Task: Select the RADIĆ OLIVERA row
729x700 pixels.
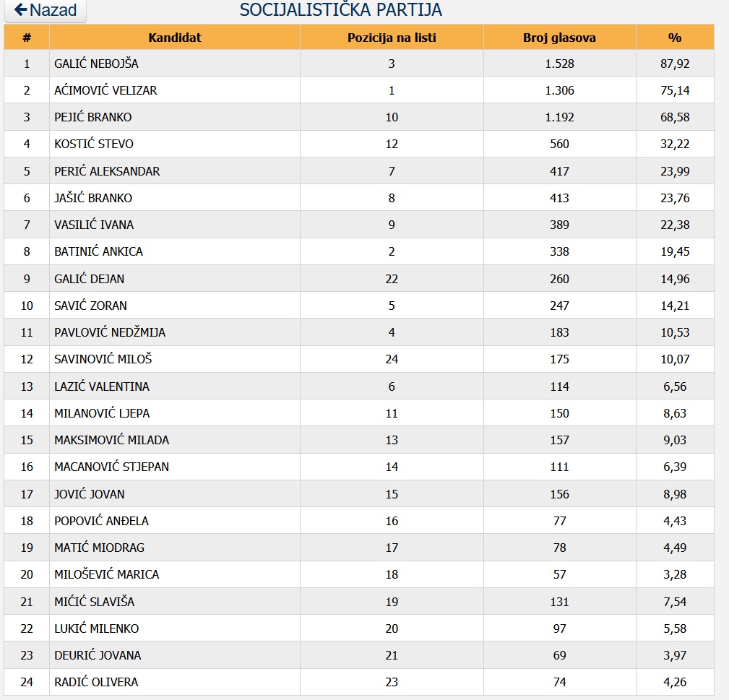Action: pos(359,682)
